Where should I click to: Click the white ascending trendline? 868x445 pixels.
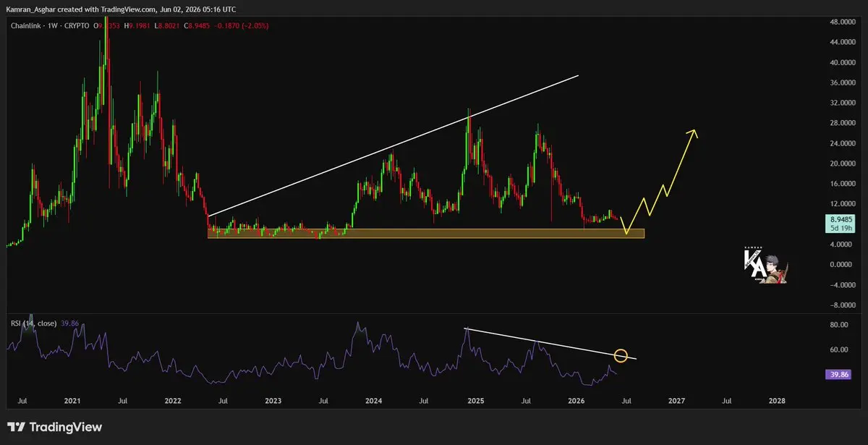393,145
